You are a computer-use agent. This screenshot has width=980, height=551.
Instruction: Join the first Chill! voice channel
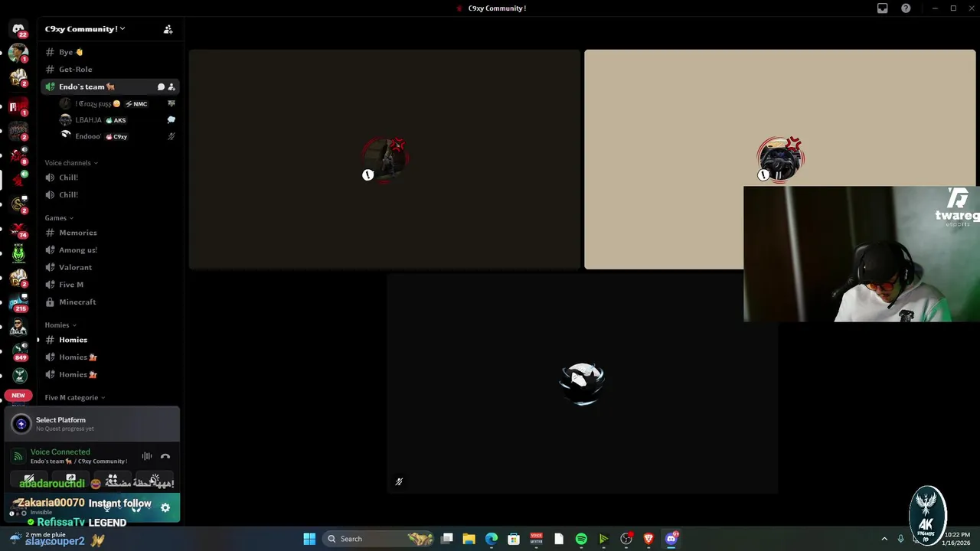coord(110,178)
